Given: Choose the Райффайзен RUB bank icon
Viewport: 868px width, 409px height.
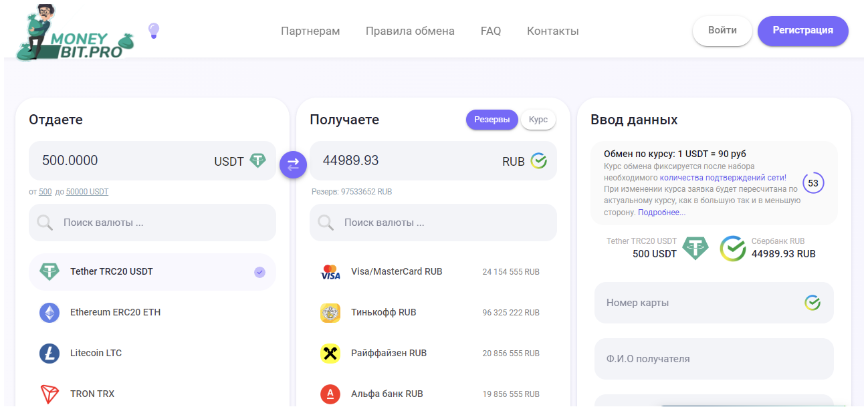Looking at the screenshot, I should pos(330,354).
